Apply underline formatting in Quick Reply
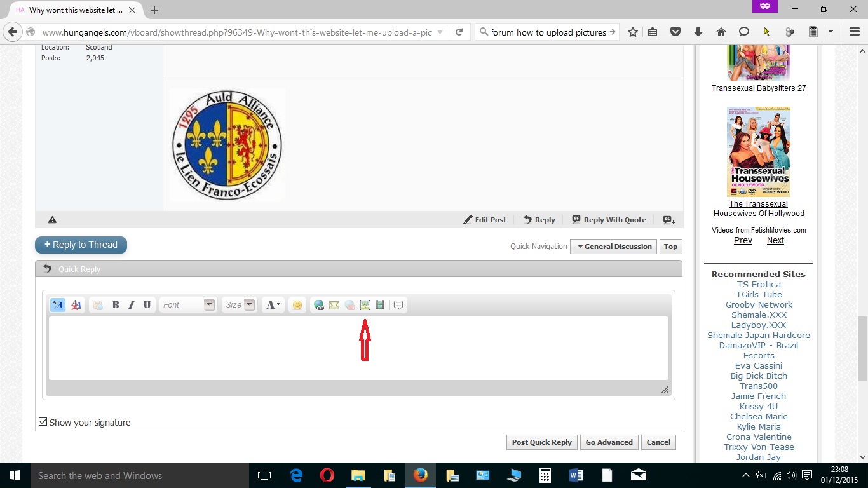The height and width of the screenshot is (488, 868). [147, 305]
